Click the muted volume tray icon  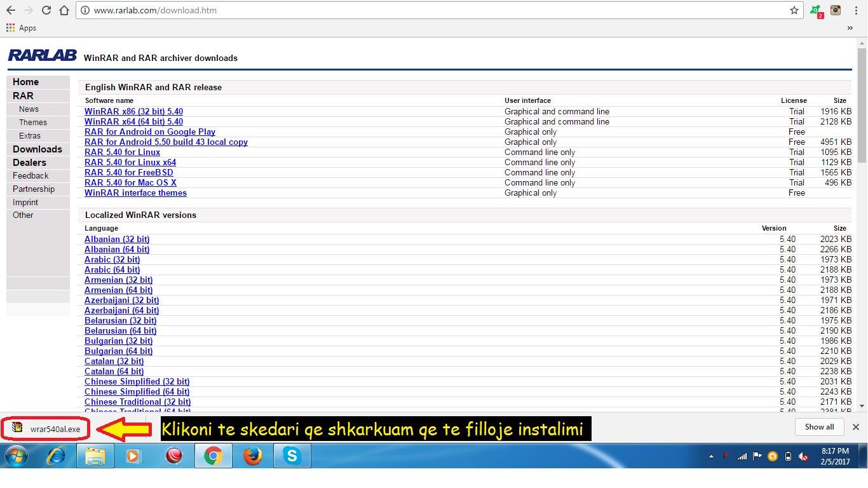tap(803, 456)
